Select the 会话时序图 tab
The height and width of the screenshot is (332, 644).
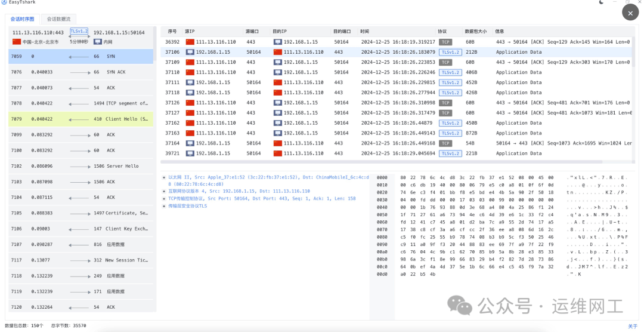coord(23,19)
